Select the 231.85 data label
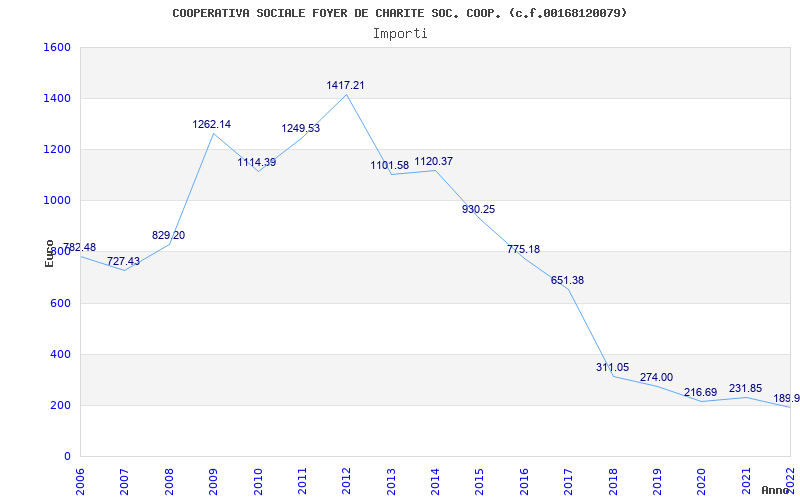 tap(745, 388)
